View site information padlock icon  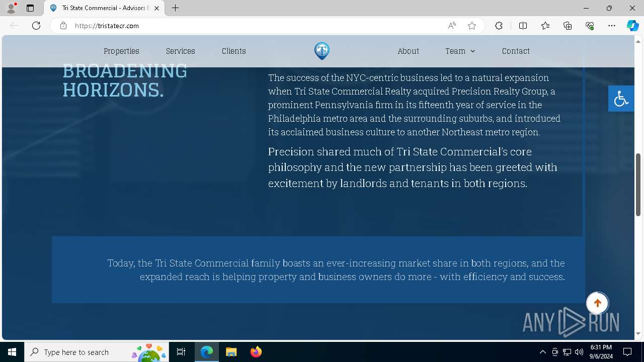coord(63,26)
